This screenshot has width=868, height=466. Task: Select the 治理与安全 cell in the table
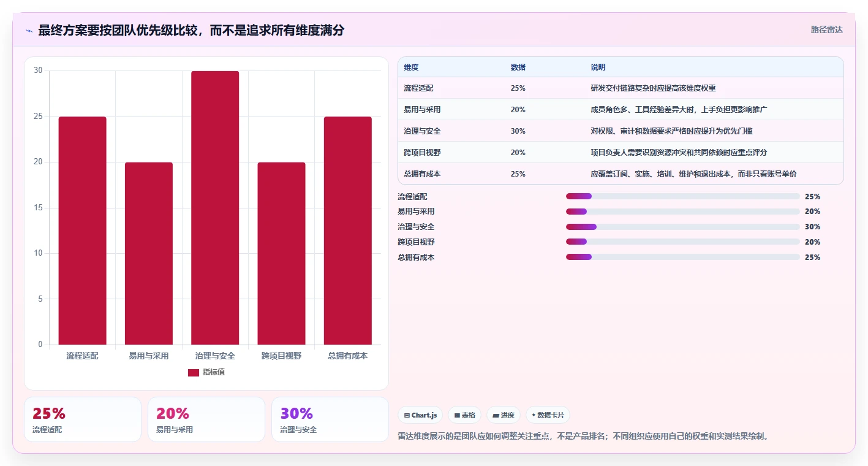coord(422,131)
